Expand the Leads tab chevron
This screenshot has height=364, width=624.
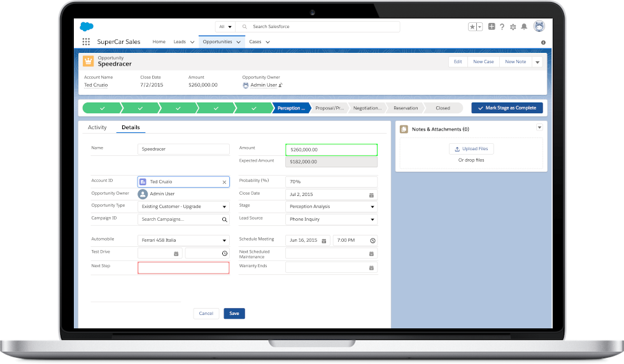point(192,42)
